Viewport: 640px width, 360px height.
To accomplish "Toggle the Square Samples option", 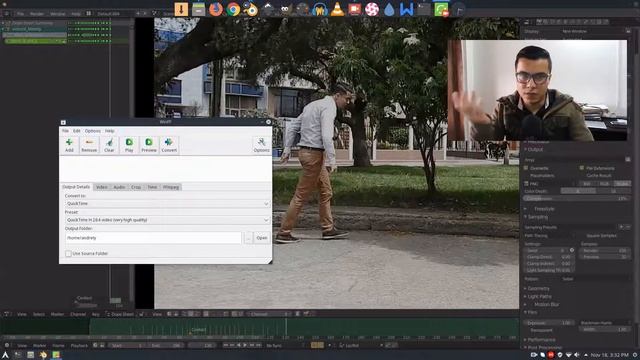I will [x=602, y=236].
